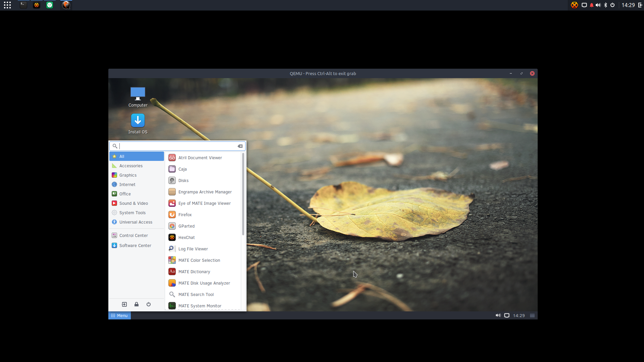Viewport: 644px width, 362px height.
Task: Open the terminal from the host top panel
Action: pyautogui.click(x=23, y=5)
